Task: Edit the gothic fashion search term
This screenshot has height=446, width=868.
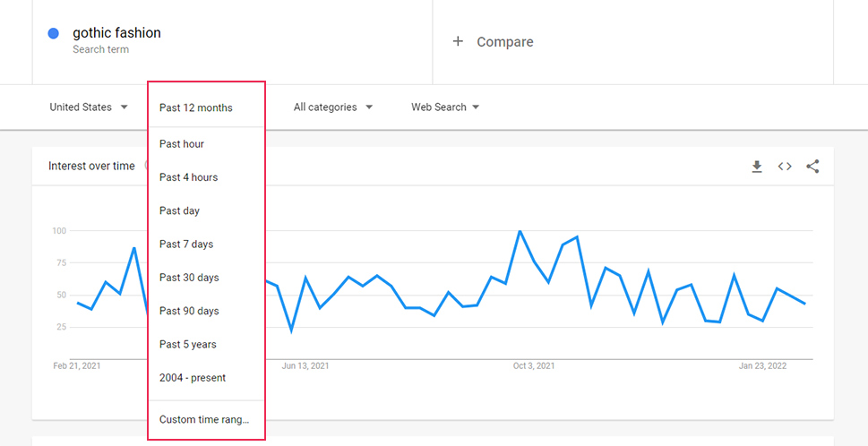Action: coord(116,32)
